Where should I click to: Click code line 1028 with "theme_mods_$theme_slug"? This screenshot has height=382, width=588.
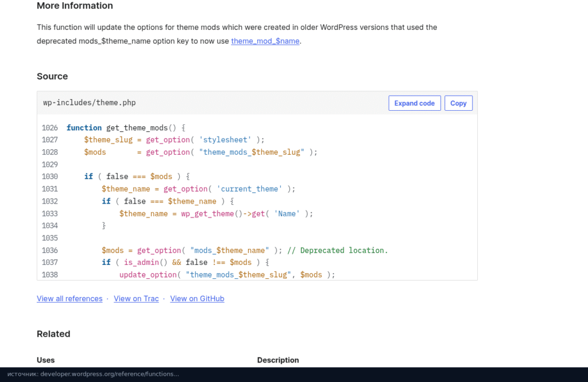(x=200, y=152)
